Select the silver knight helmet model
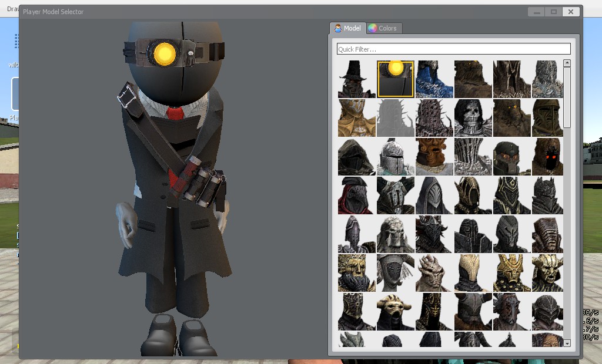 pyautogui.click(x=396, y=157)
